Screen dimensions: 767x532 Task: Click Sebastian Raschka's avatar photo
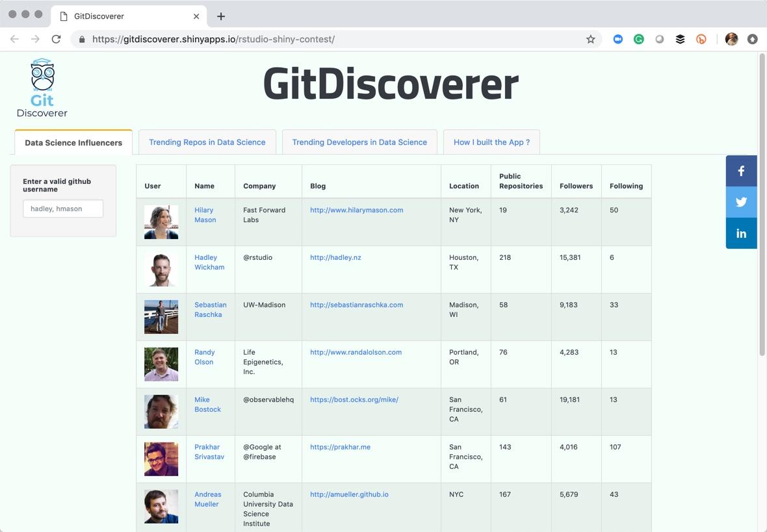[x=161, y=317]
